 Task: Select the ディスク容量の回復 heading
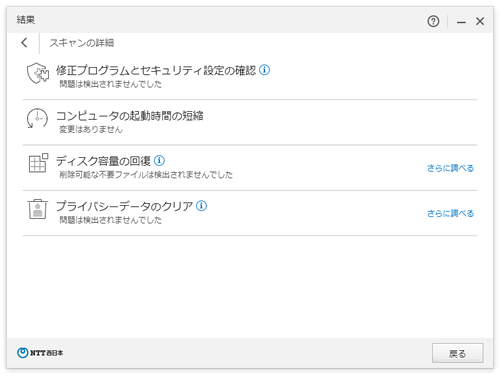[103, 161]
